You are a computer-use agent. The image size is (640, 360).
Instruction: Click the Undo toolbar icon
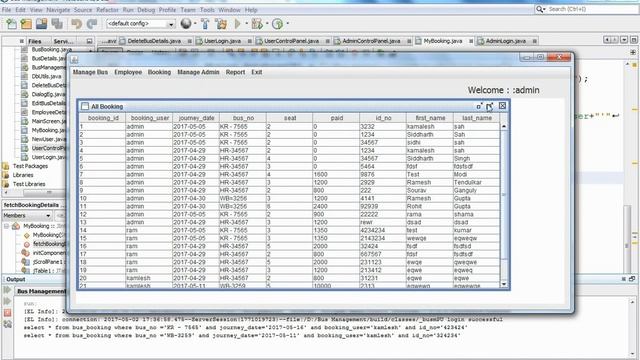click(76, 24)
